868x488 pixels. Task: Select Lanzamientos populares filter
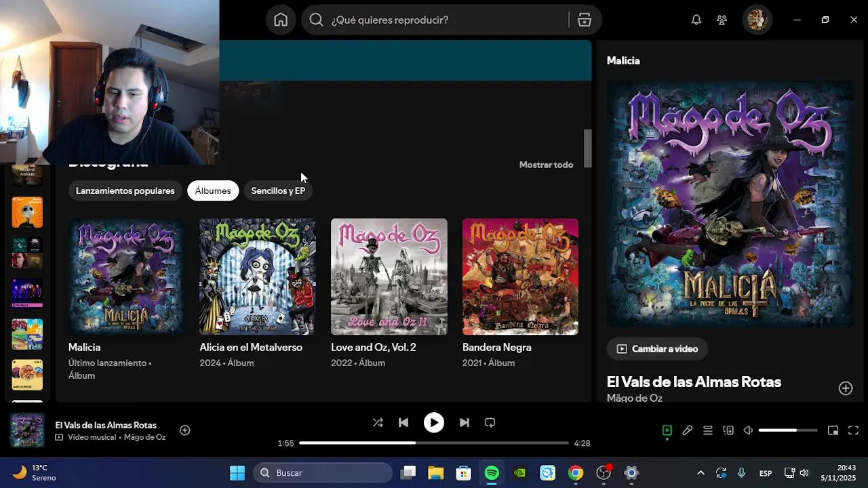125,190
